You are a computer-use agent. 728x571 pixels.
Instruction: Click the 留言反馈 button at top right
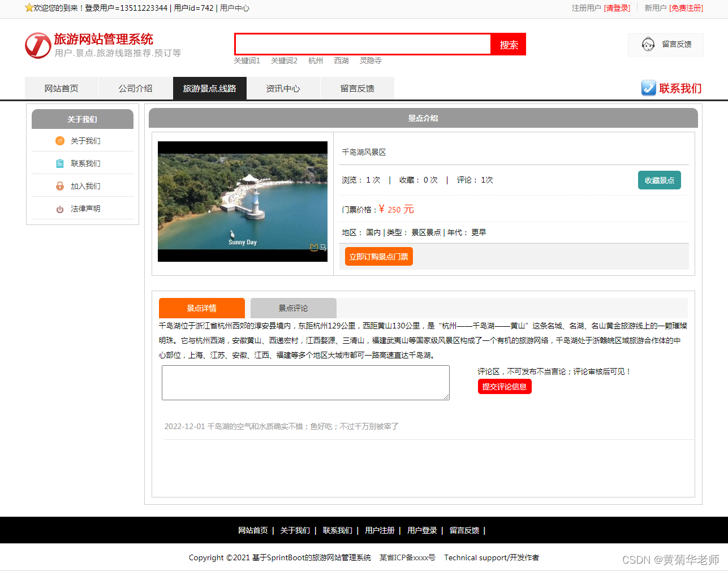click(x=666, y=45)
